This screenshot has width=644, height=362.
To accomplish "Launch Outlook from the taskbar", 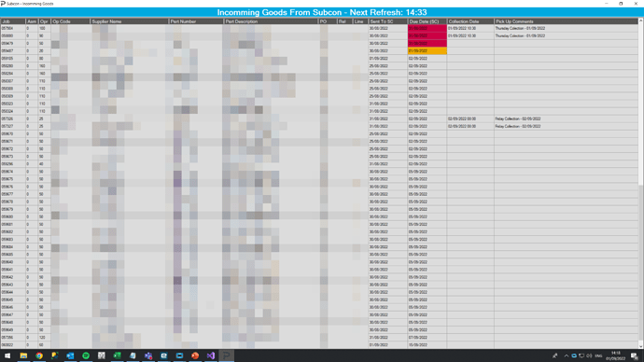I will [x=70, y=355].
